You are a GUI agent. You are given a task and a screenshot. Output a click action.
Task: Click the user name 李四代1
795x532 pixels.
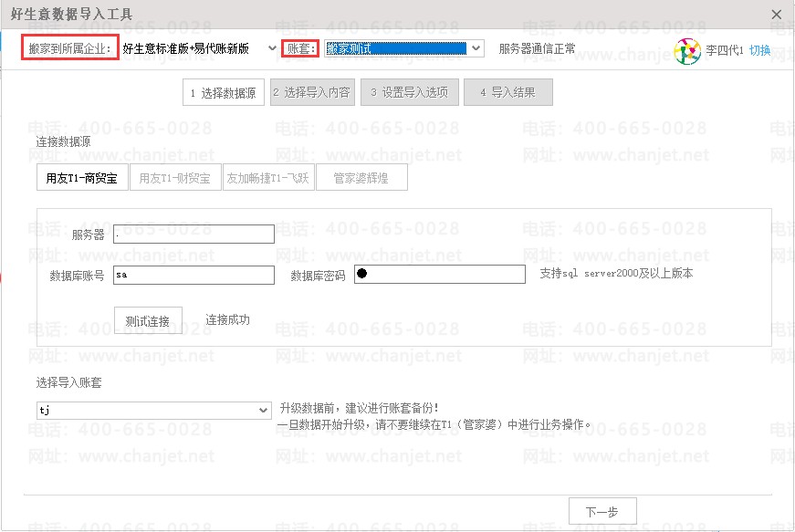725,50
